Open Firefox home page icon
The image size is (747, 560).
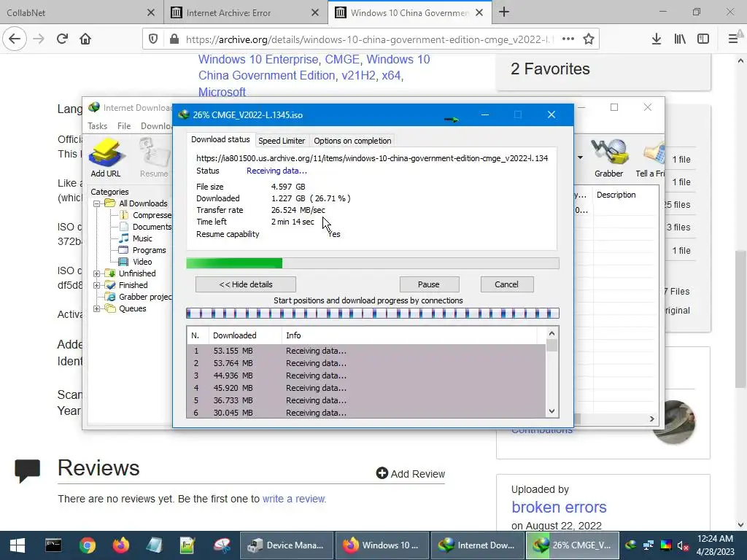[x=85, y=39]
